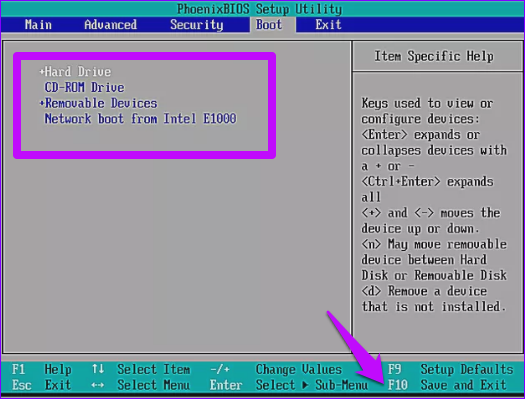Switch to the Advanced menu tab
Screen dimensions: 525x399
(110, 25)
